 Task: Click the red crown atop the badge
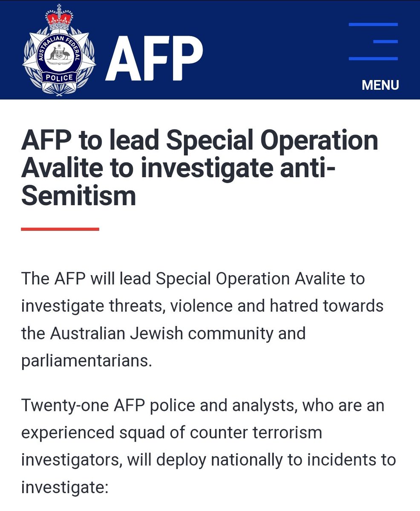(x=59, y=18)
